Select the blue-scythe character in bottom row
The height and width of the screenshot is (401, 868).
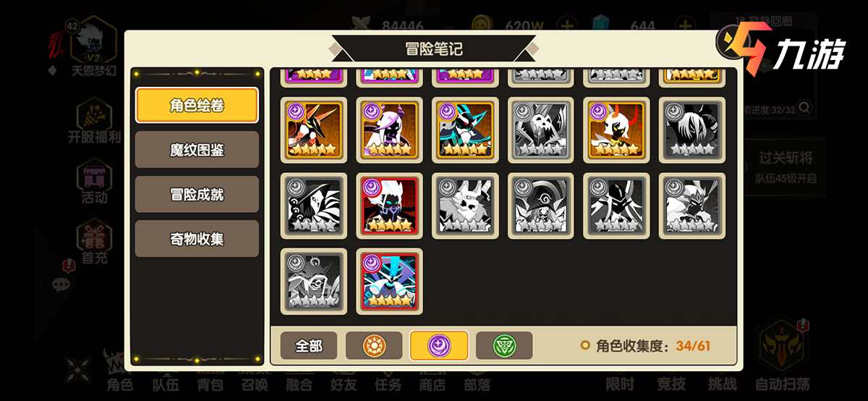[389, 282]
